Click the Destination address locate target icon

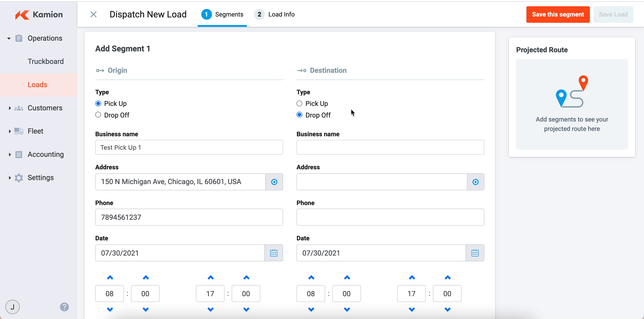coord(475,182)
